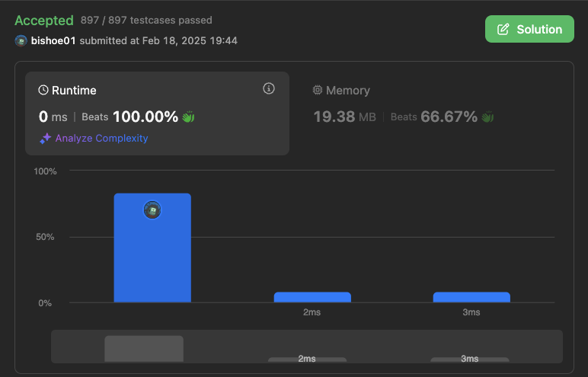Click the 100.00% runtime beats value
Image resolution: width=588 pixels, height=377 pixels.
pos(145,117)
